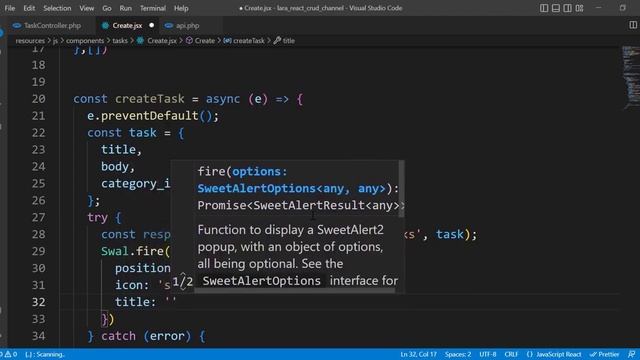Click 'SweetAlertOptions' code link in tooltip
This screenshot has height=360, width=640.
coord(262,281)
